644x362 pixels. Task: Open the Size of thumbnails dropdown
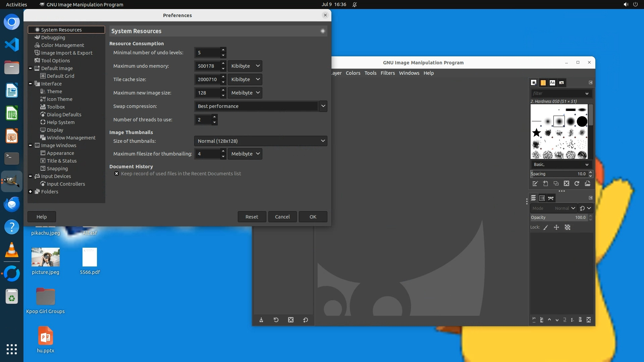click(260, 141)
